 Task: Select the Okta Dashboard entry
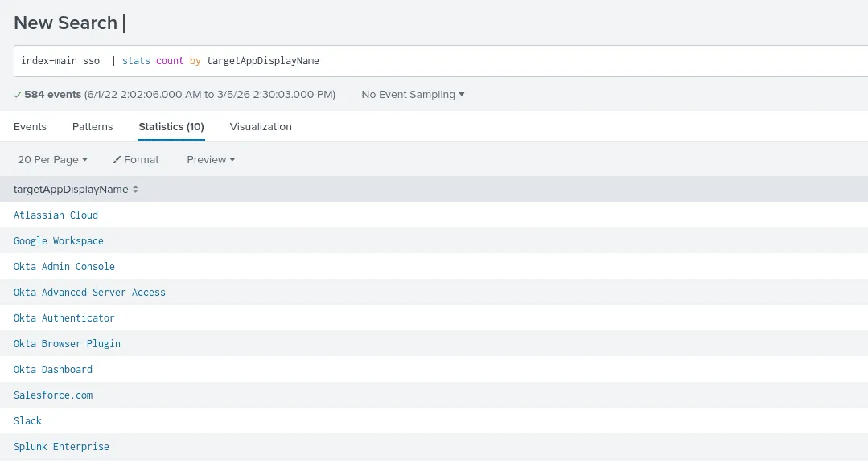coord(53,369)
